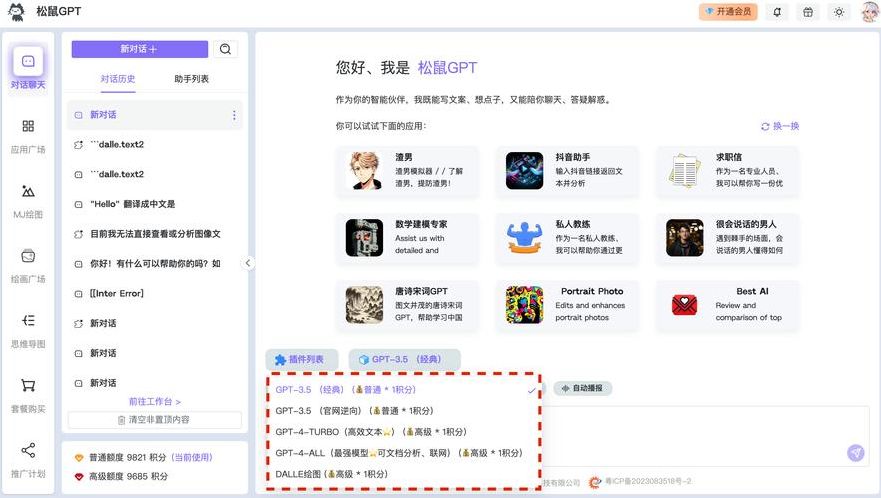Toggle light/dark theme sun icon
881x498 pixels.
click(839, 12)
